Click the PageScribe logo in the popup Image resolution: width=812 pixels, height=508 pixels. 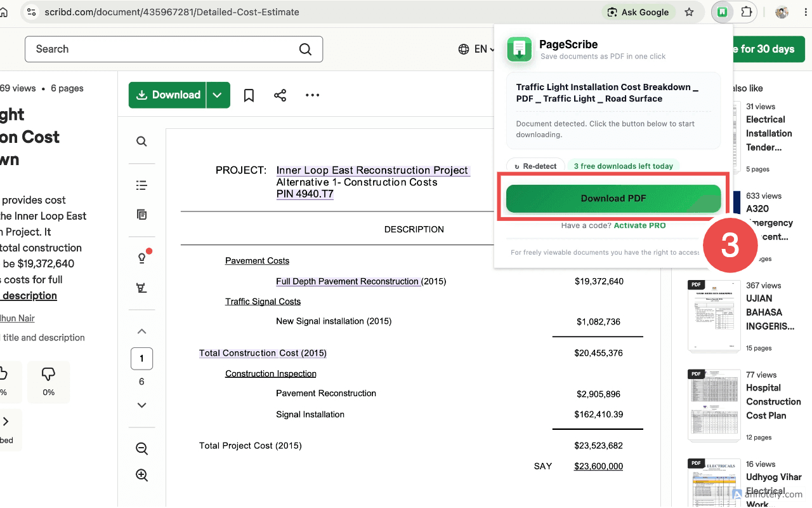coord(520,50)
